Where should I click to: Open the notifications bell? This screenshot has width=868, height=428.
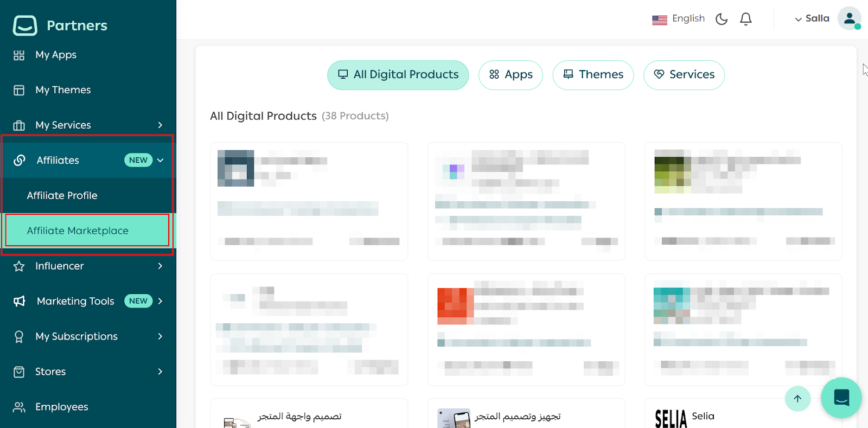[746, 19]
